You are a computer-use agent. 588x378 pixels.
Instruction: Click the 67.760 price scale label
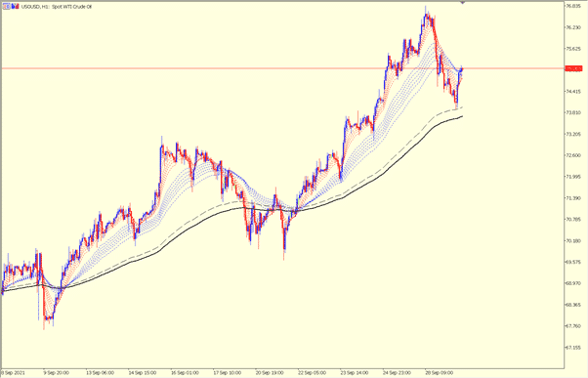coord(573,326)
